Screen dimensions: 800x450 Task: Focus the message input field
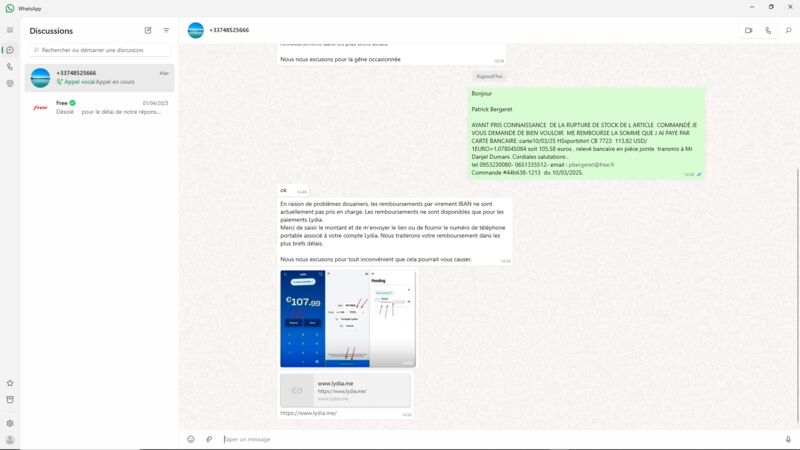coord(500,439)
